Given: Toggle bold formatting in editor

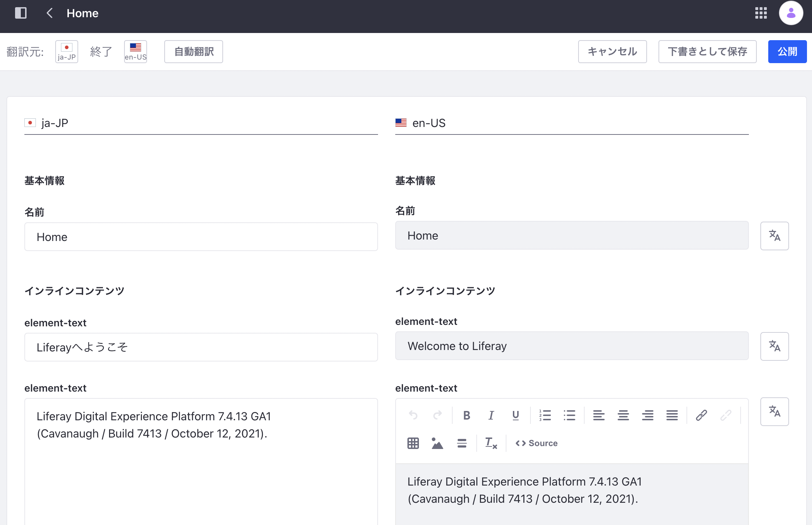Looking at the screenshot, I should [x=467, y=415].
